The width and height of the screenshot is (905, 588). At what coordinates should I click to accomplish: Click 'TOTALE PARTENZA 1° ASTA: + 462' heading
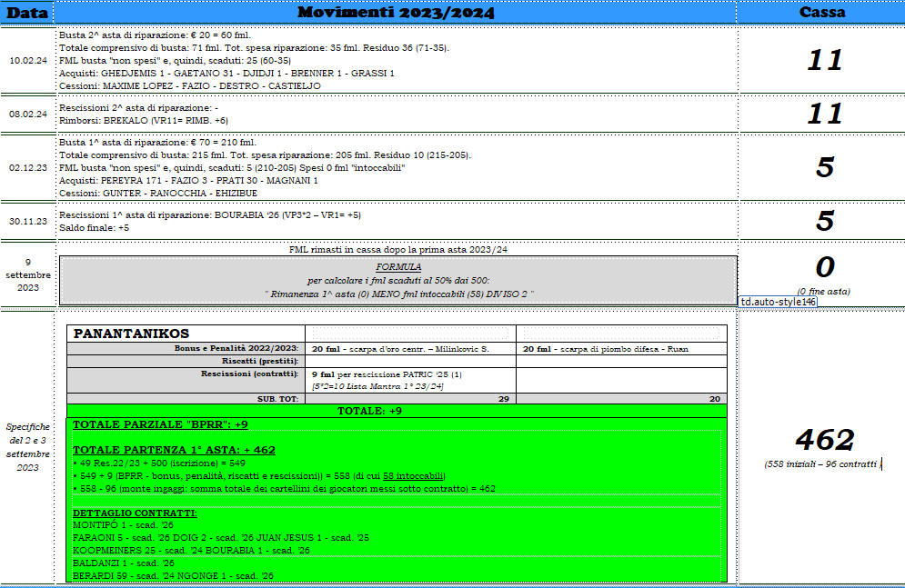coord(174,450)
